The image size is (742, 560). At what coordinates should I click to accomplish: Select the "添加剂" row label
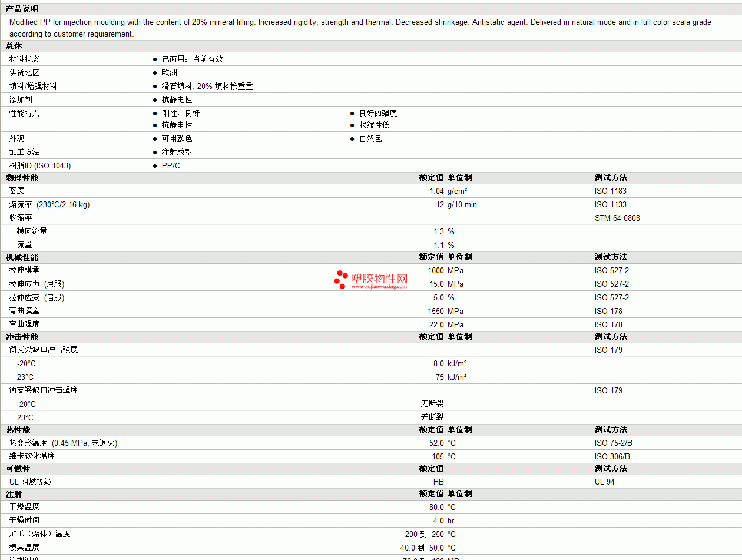tap(21, 100)
